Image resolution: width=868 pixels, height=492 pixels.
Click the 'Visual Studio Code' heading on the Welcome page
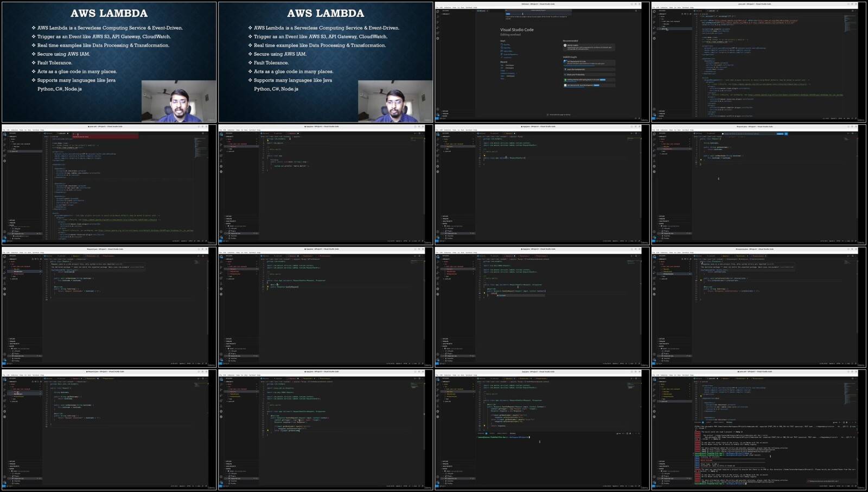click(517, 30)
